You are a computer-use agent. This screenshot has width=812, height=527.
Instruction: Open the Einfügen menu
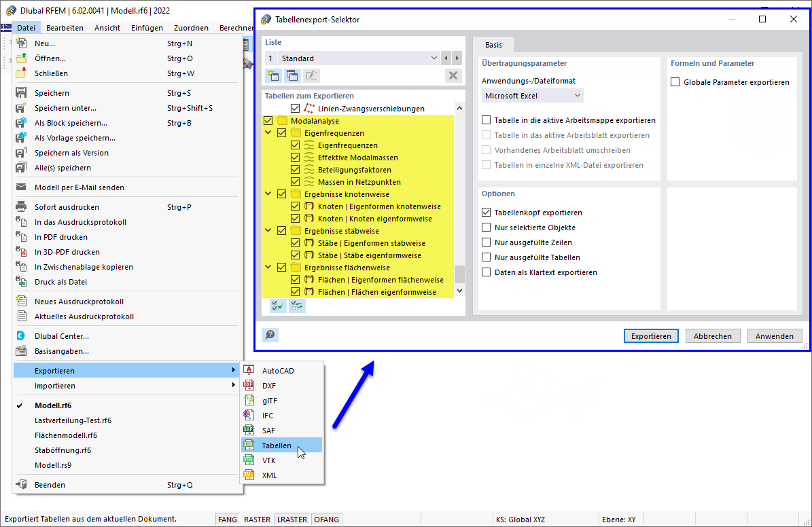click(x=147, y=28)
